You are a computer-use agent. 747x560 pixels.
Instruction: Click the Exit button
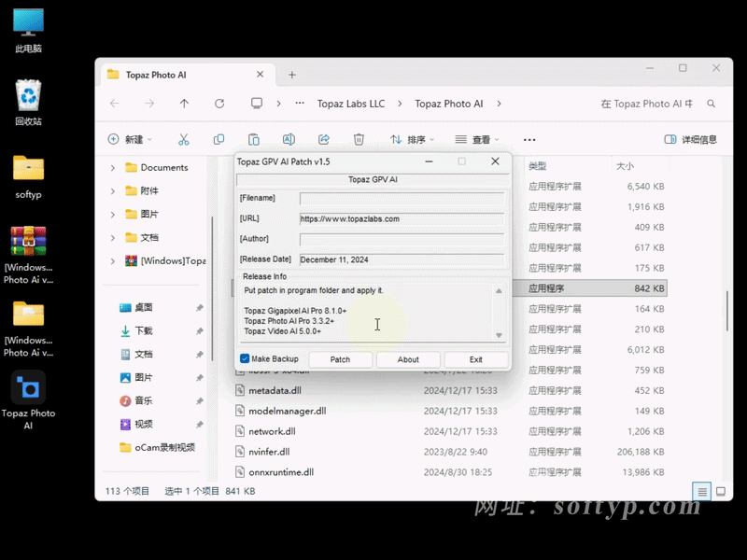pos(476,359)
